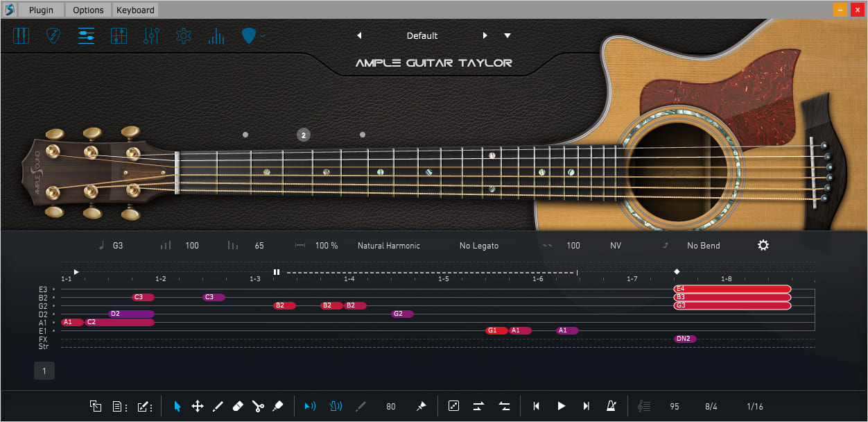
Task: Open the NV vibrato dropdown
Action: click(x=616, y=246)
